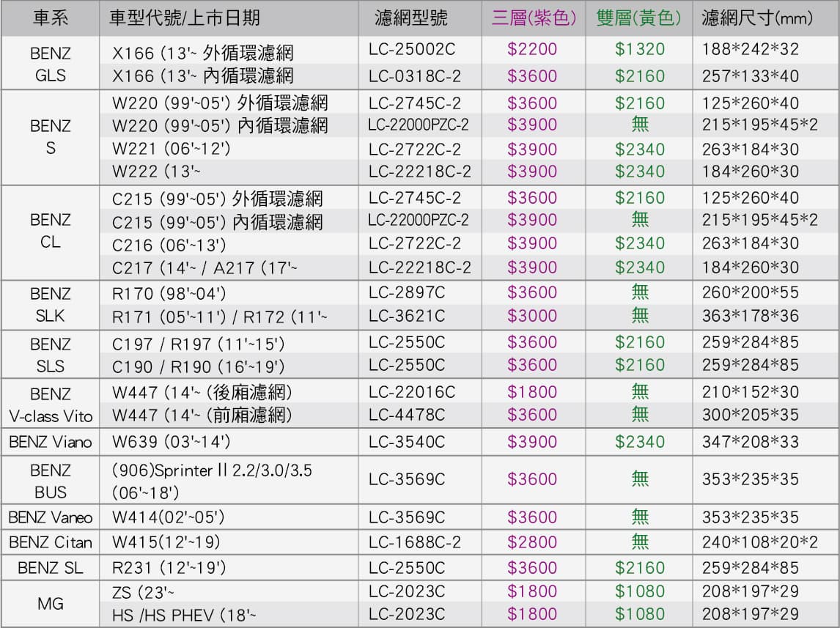
Task: Select the W639 (03'~14') model entry
Action: pos(171,442)
